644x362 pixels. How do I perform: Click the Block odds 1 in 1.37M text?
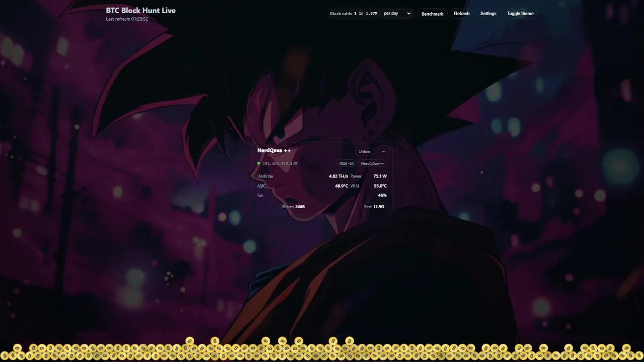tap(354, 14)
